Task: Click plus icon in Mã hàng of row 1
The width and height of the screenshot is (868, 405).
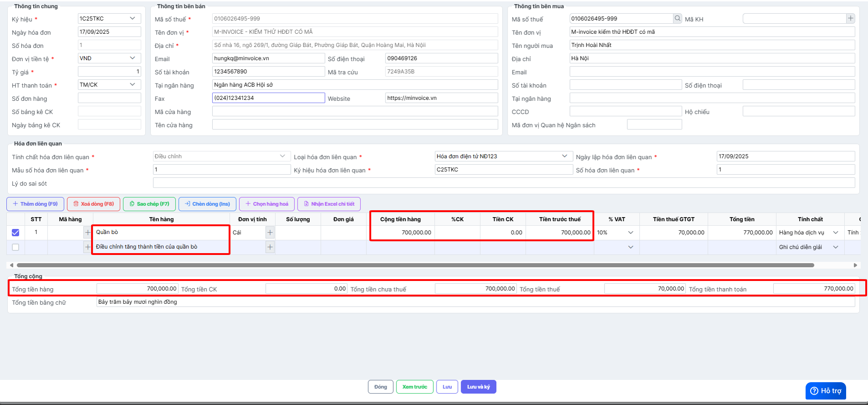Action: (x=87, y=233)
